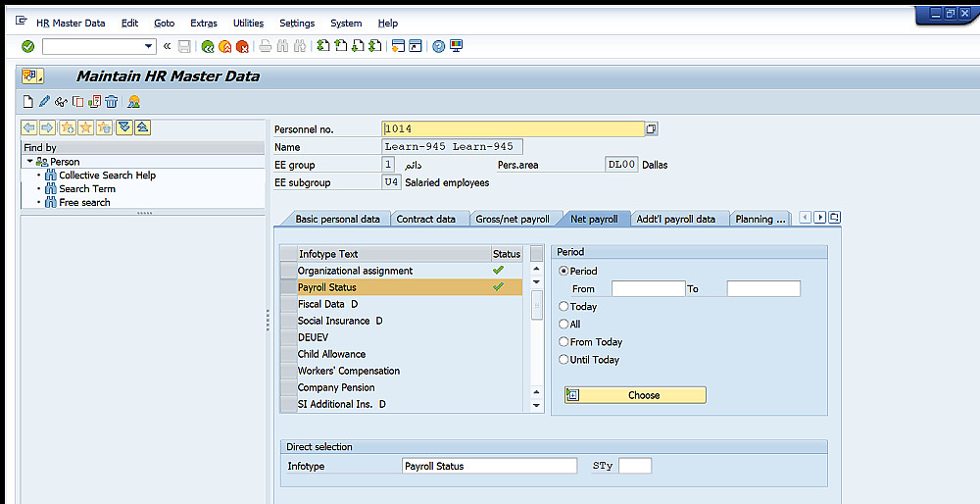
Task: Open the Extras menu
Action: tap(204, 24)
